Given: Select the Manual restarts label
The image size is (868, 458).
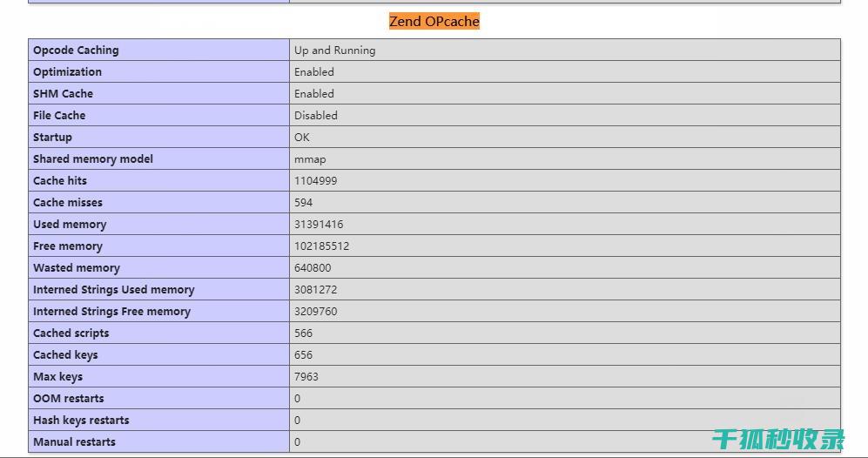Looking at the screenshot, I should point(74,442).
